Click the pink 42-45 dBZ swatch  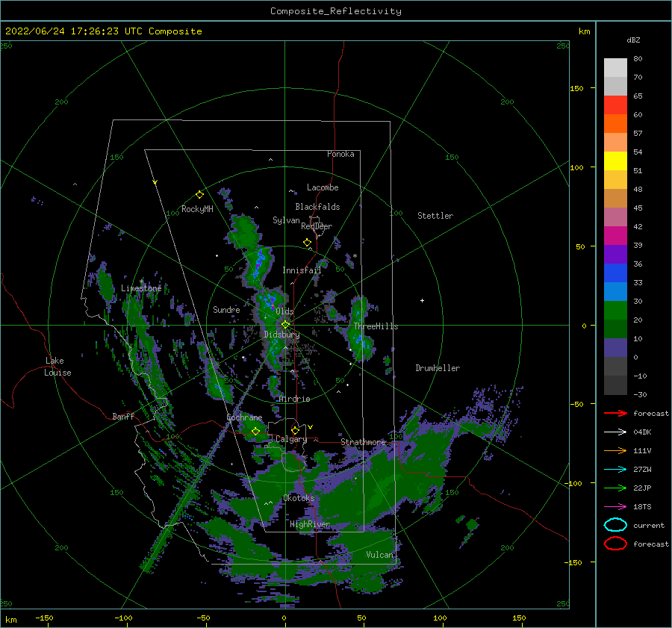tap(615, 217)
